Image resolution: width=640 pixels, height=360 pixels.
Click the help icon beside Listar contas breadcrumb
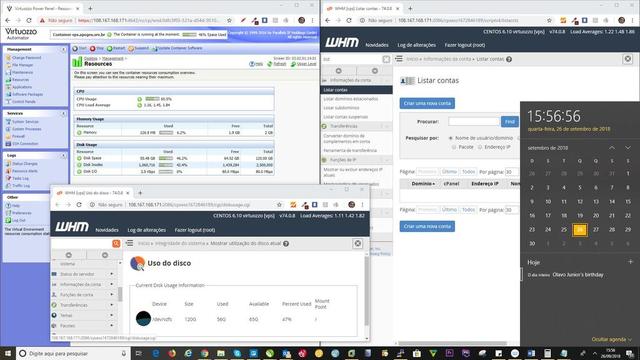[509, 59]
